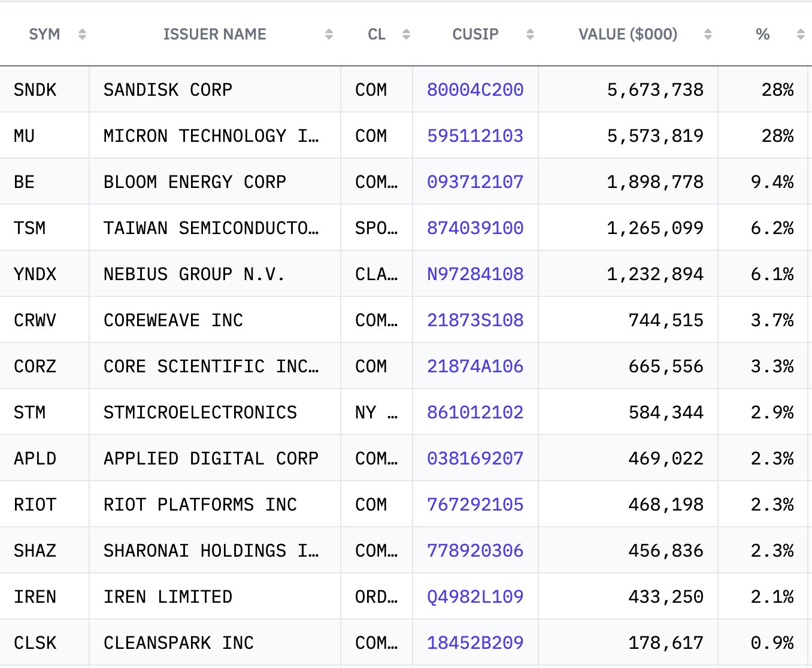This screenshot has width=812, height=668.
Task: Select the CORZ ticker symbol
Action: pos(35,366)
